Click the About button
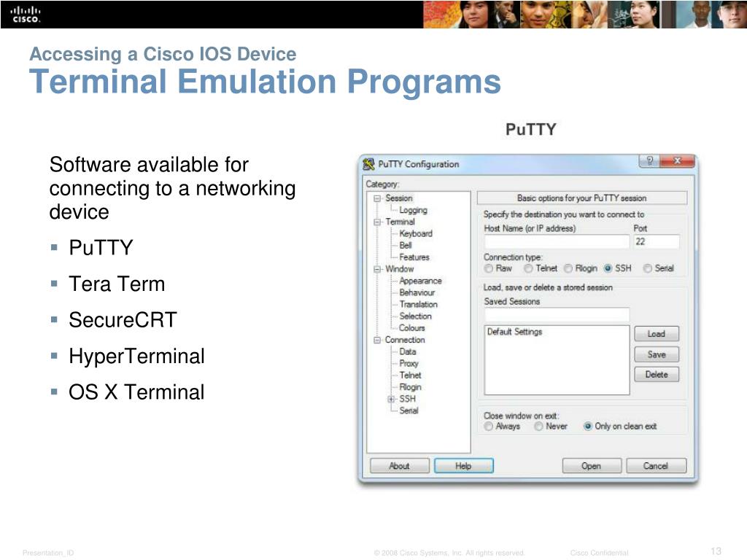This screenshot has height=560, width=747. click(x=399, y=466)
